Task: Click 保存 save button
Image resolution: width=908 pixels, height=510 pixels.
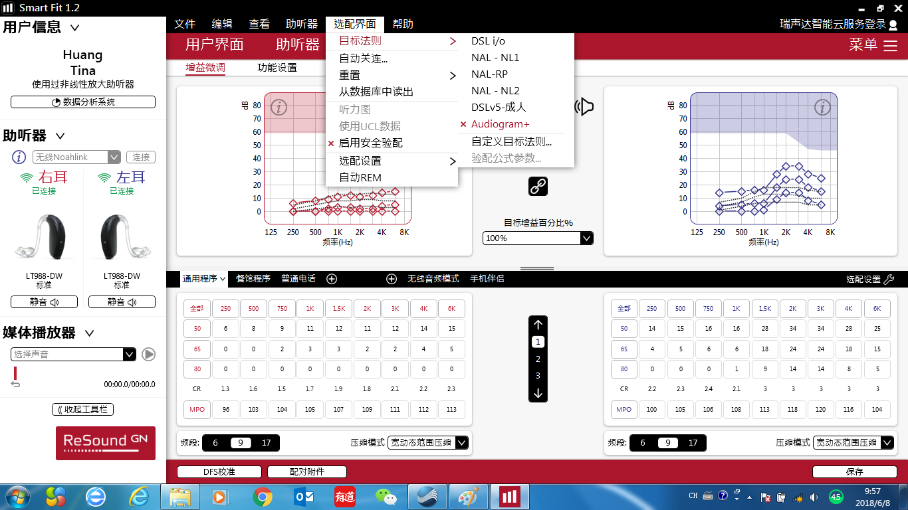Action: 855,472
